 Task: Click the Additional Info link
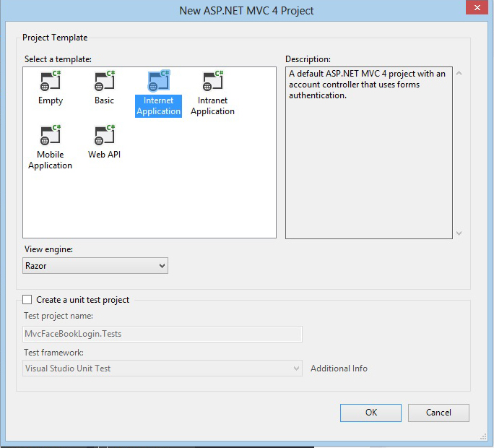(339, 369)
